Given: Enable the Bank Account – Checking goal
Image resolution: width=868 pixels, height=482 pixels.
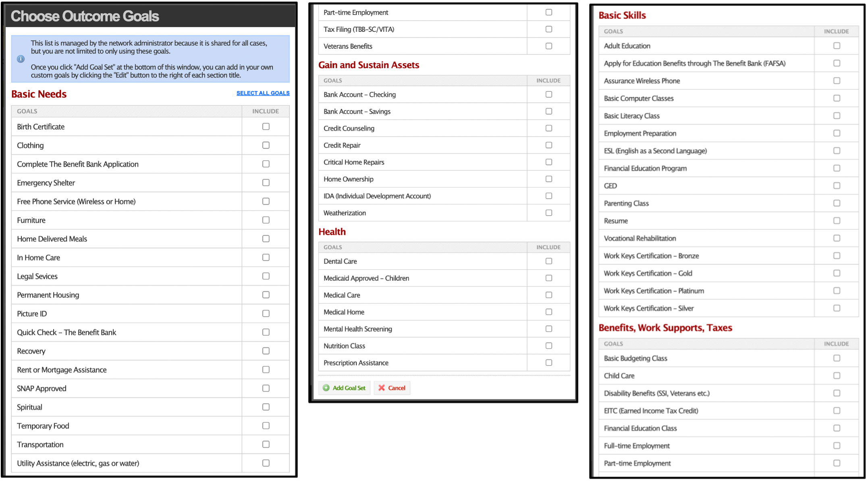Looking at the screenshot, I should click(548, 94).
